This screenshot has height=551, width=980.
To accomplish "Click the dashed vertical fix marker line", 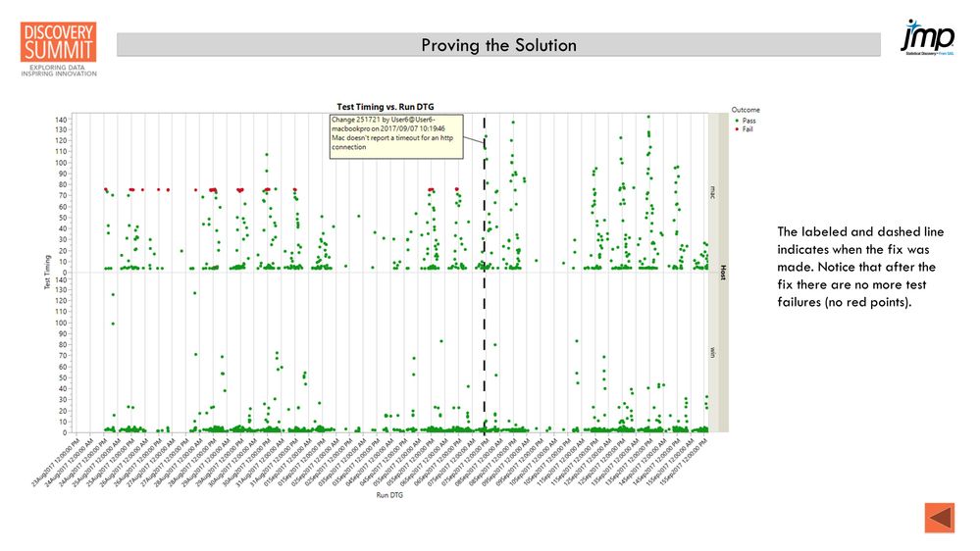I will 485,274.
